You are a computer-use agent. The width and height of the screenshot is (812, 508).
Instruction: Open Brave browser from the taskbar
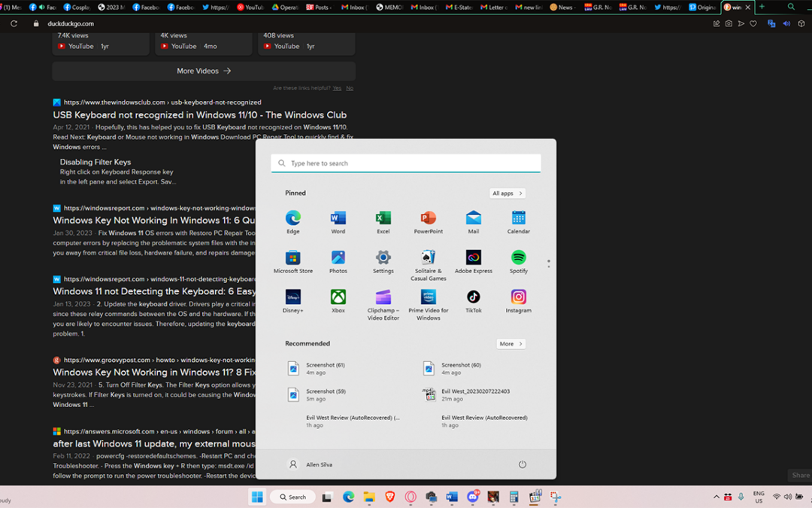coord(390,497)
